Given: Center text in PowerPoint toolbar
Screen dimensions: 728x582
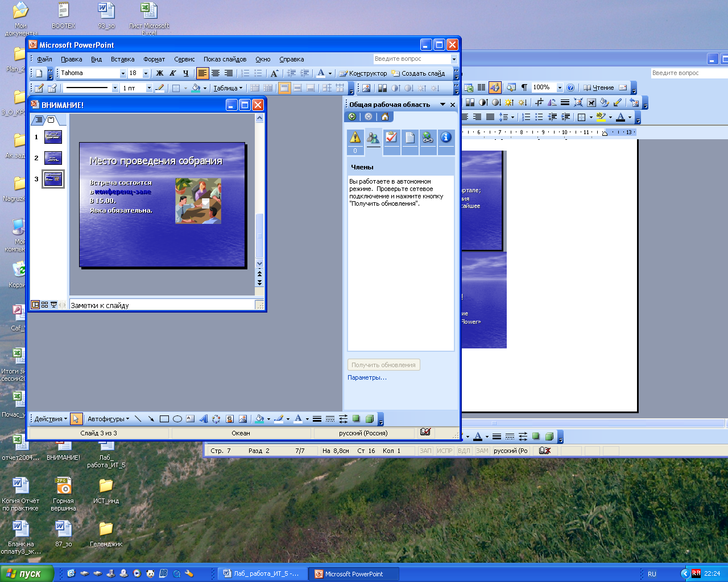Looking at the screenshot, I should pos(216,73).
